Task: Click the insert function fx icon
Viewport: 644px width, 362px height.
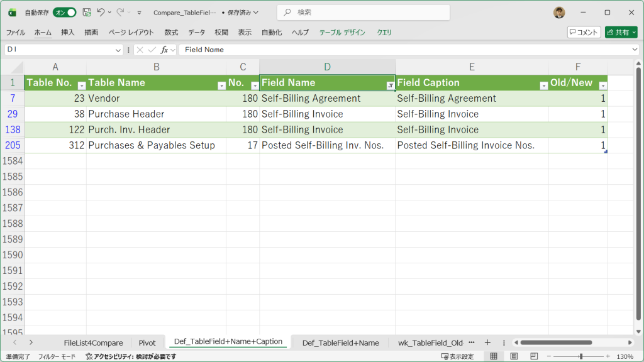Action: [164, 50]
